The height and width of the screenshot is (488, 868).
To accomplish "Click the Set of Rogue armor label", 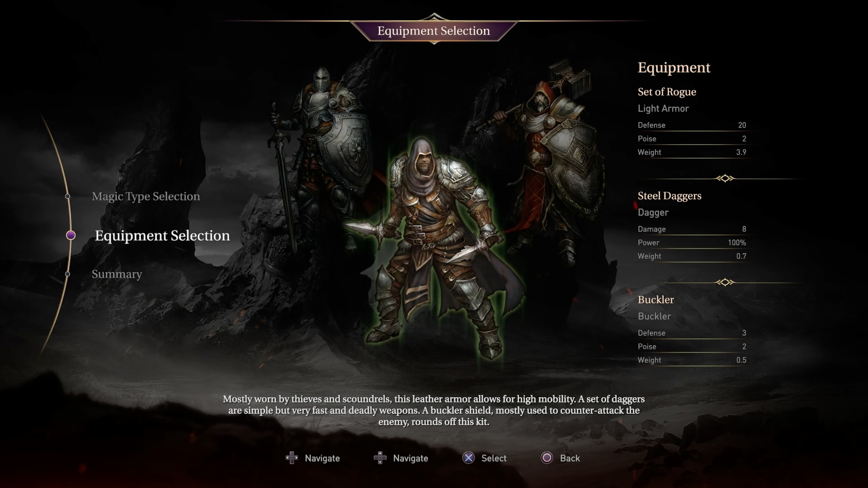I will click(666, 92).
